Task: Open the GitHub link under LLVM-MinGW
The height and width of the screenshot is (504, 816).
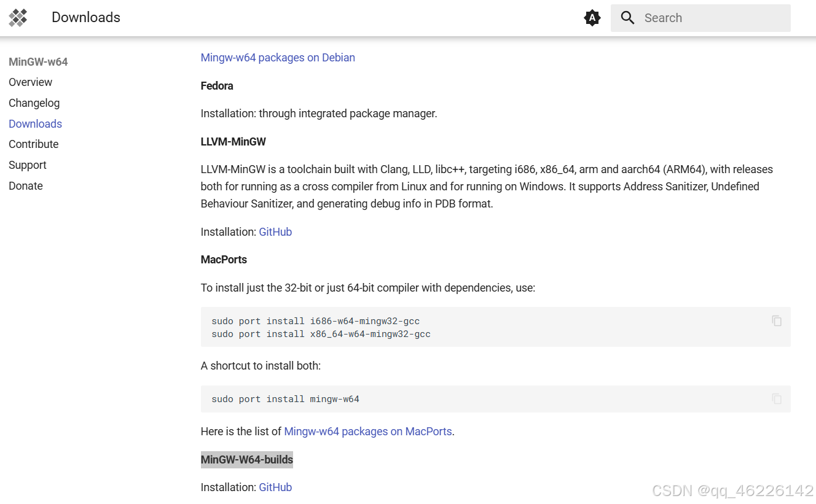Action: pyautogui.click(x=275, y=232)
